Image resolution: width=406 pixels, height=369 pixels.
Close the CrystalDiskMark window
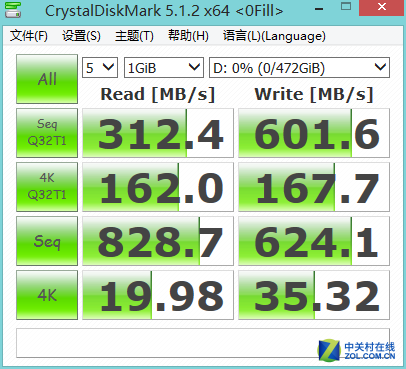pos(382,7)
